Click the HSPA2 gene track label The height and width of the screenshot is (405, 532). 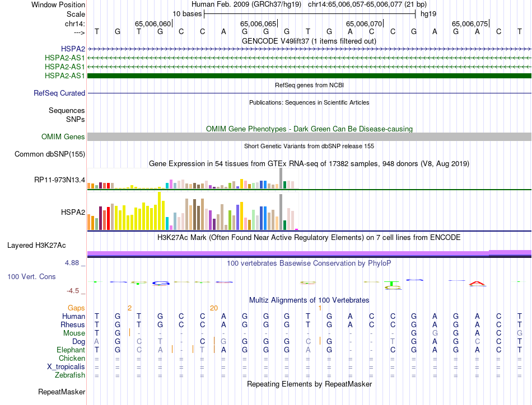click(x=73, y=49)
